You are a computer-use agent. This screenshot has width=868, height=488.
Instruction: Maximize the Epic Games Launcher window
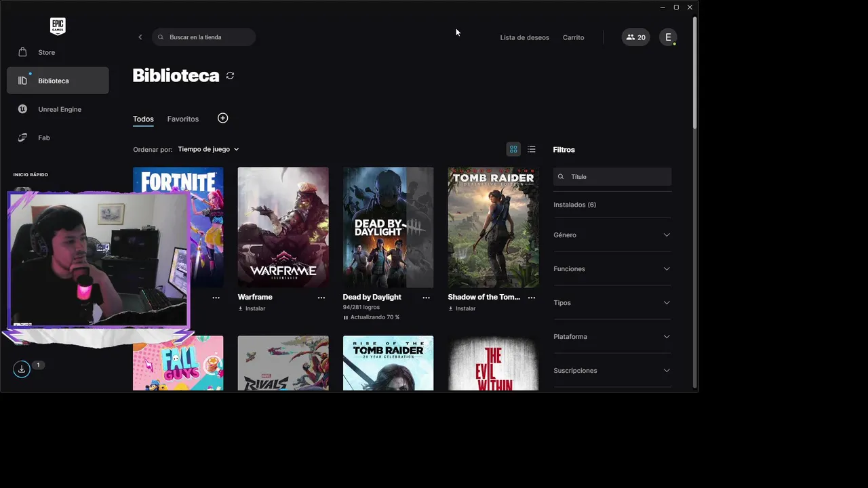point(676,7)
